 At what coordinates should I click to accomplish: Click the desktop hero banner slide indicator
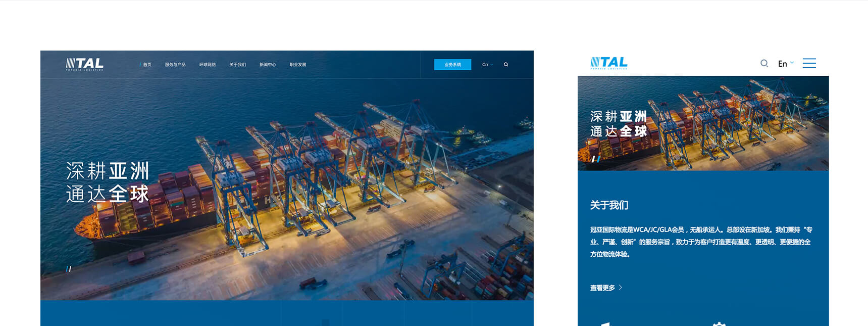click(x=69, y=269)
